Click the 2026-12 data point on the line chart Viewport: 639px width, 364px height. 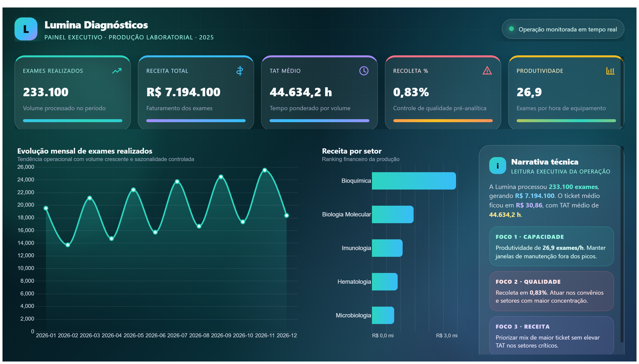click(287, 215)
